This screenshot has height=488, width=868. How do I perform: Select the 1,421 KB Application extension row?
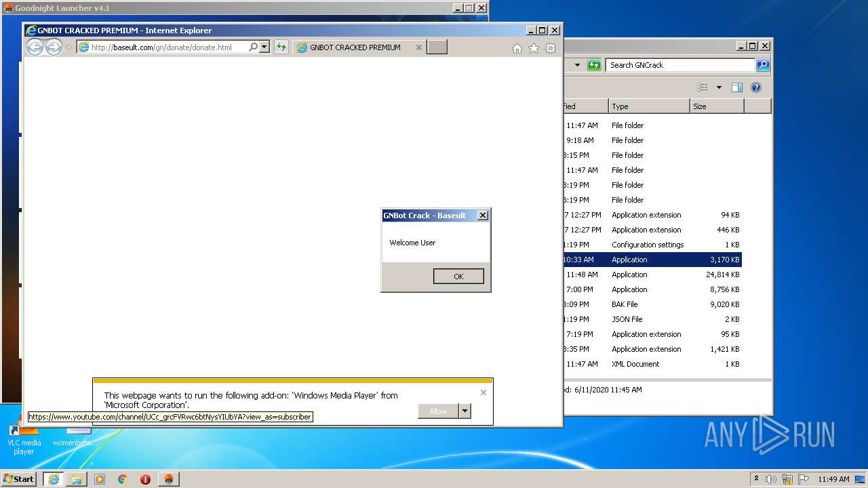(652, 349)
